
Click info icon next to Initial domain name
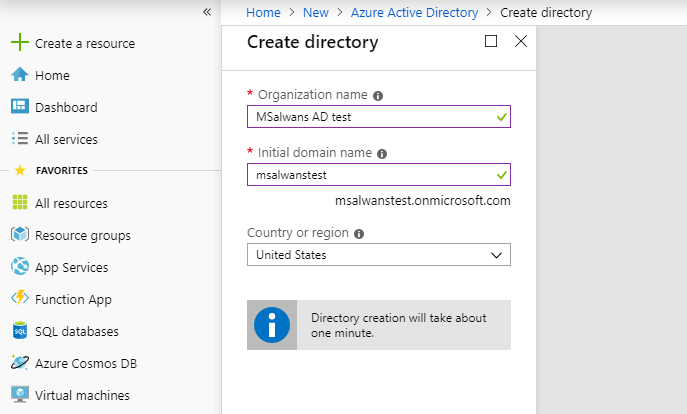pyautogui.click(x=382, y=154)
